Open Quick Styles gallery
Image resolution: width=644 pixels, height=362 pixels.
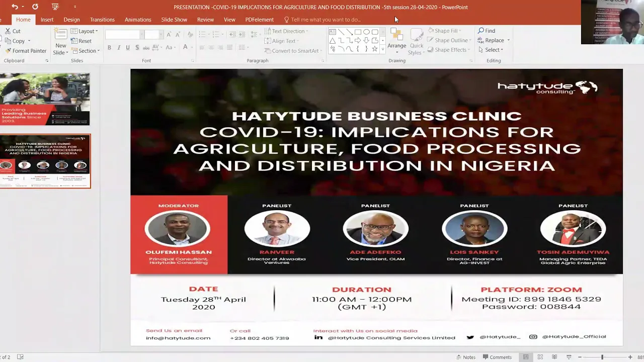[416, 41]
